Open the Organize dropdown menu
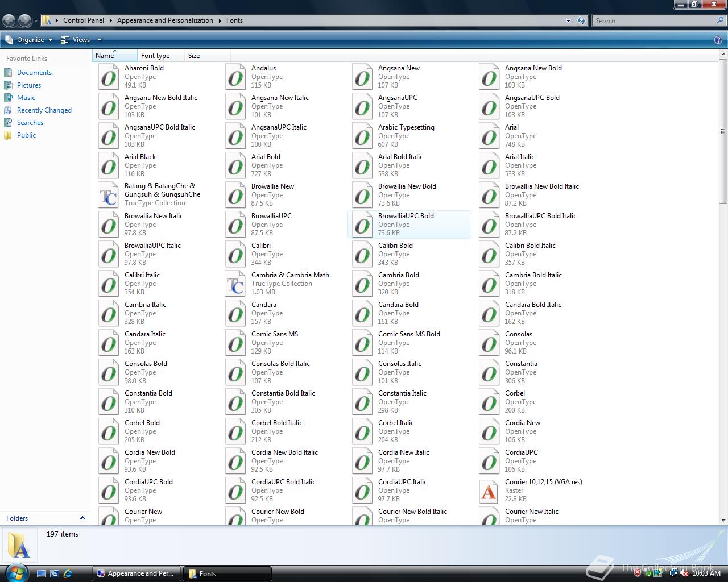This screenshot has width=728, height=582. pos(29,40)
